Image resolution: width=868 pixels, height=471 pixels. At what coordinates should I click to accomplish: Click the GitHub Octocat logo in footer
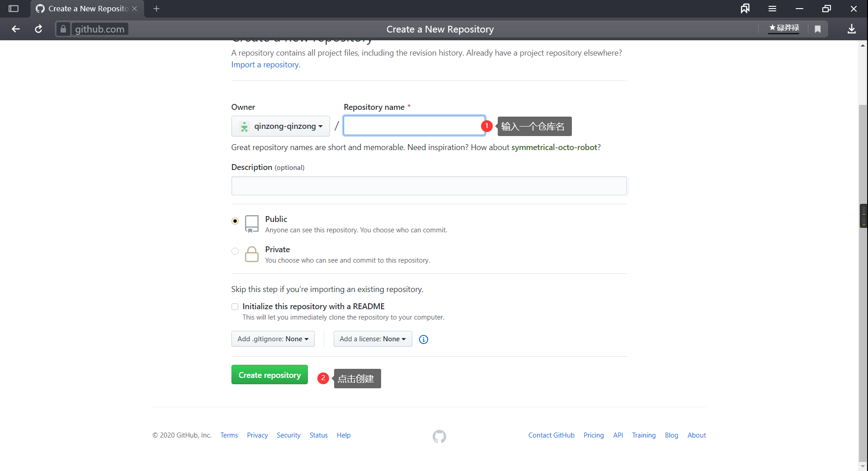point(439,436)
